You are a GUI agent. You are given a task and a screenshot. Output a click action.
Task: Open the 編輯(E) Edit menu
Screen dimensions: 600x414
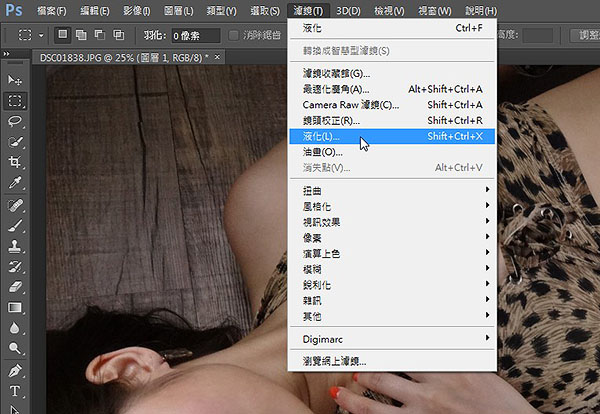point(95,11)
